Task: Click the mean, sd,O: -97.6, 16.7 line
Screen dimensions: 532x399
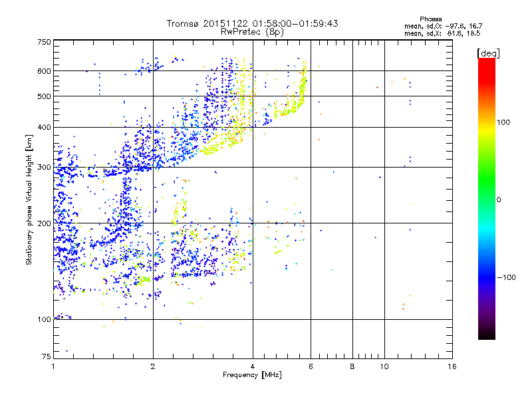Action: (x=443, y=26)
